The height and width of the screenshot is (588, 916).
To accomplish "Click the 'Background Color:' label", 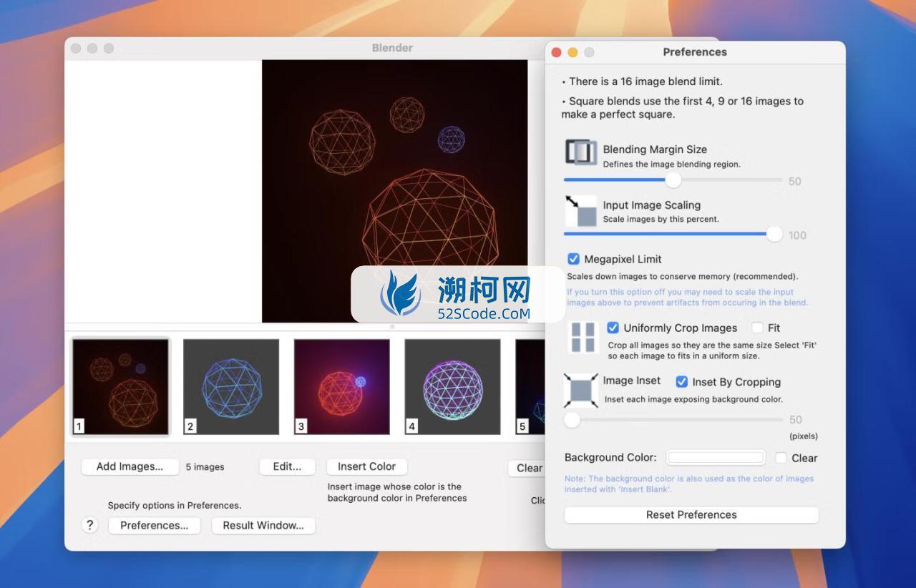I will tap(610, 458).
